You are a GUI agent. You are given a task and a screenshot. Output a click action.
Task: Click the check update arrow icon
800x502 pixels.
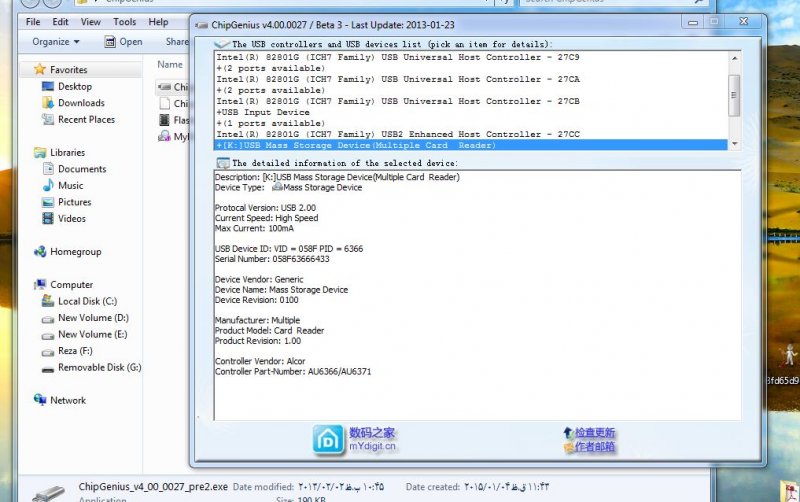(x=569, y=433)
